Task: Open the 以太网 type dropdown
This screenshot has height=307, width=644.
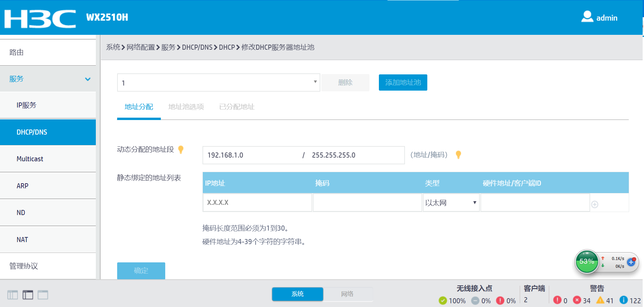Action: 451,203
